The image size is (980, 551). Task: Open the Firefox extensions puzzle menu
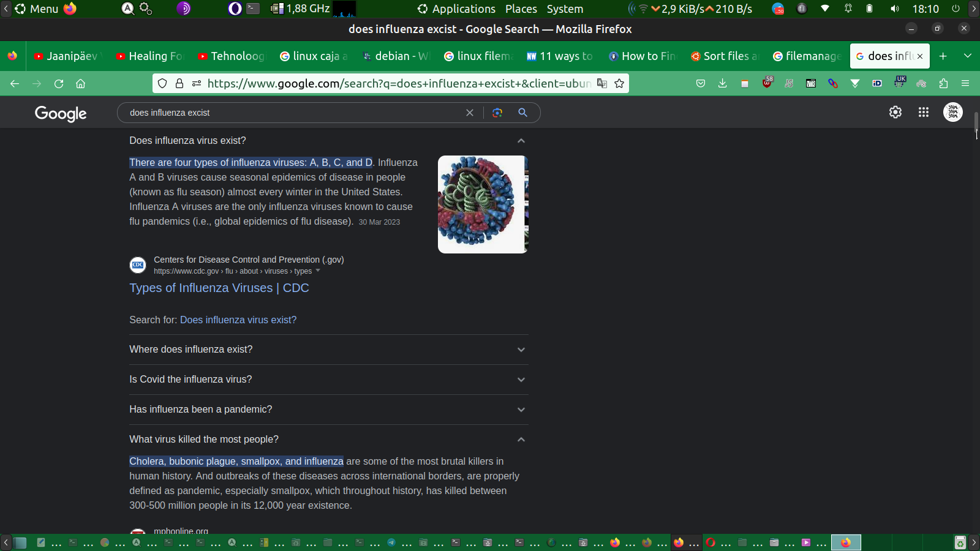pos(943,83)
